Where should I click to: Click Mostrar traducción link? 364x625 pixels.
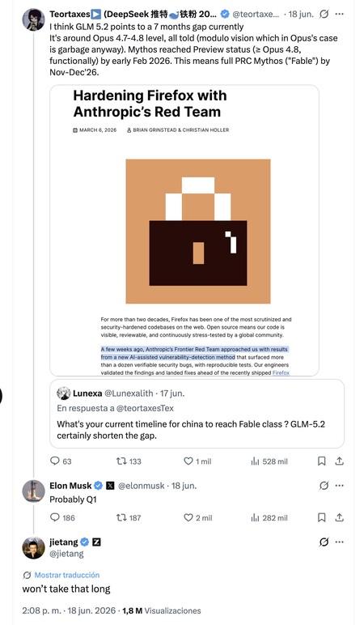[x=67, y=575]
